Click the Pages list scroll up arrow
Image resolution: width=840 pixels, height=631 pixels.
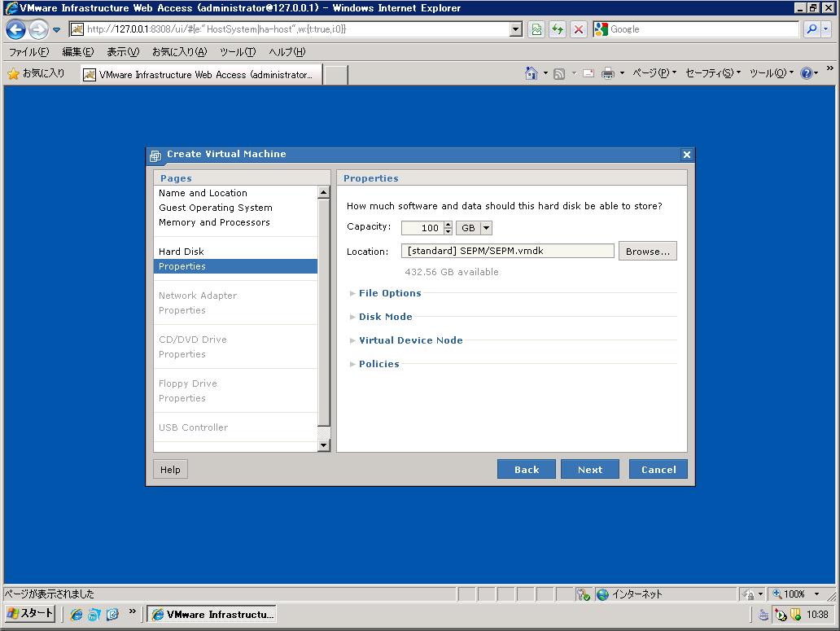pos(324,192)
